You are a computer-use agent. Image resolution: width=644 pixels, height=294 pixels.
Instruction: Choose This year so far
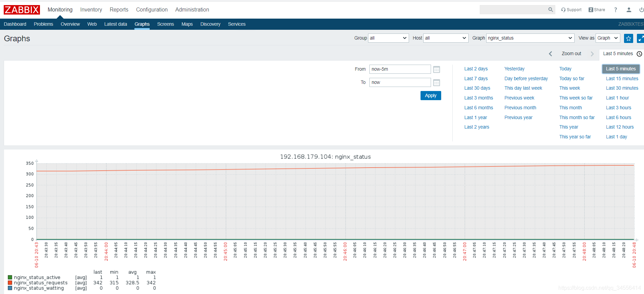[575, 137]
